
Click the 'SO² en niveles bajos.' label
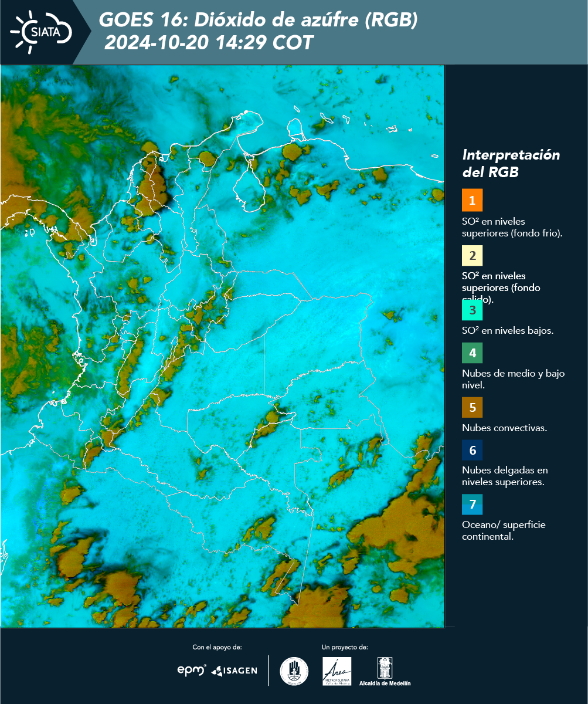click(x=508, y=330)
